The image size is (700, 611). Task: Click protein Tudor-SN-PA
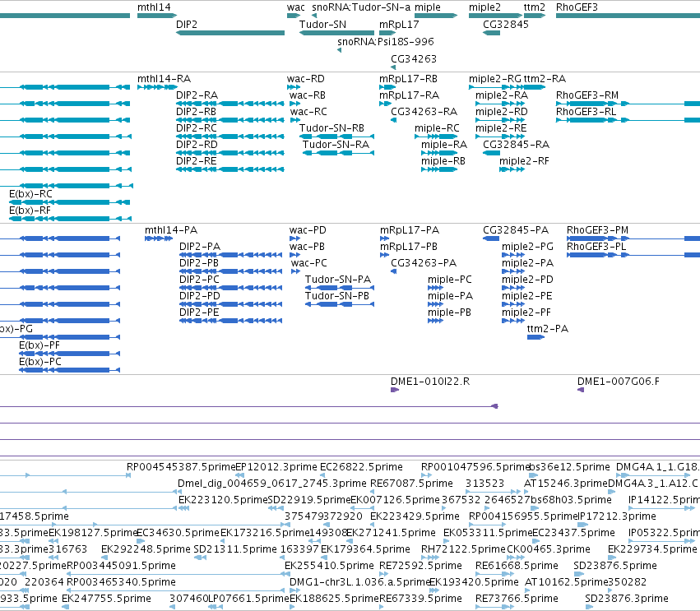point(337,280)
